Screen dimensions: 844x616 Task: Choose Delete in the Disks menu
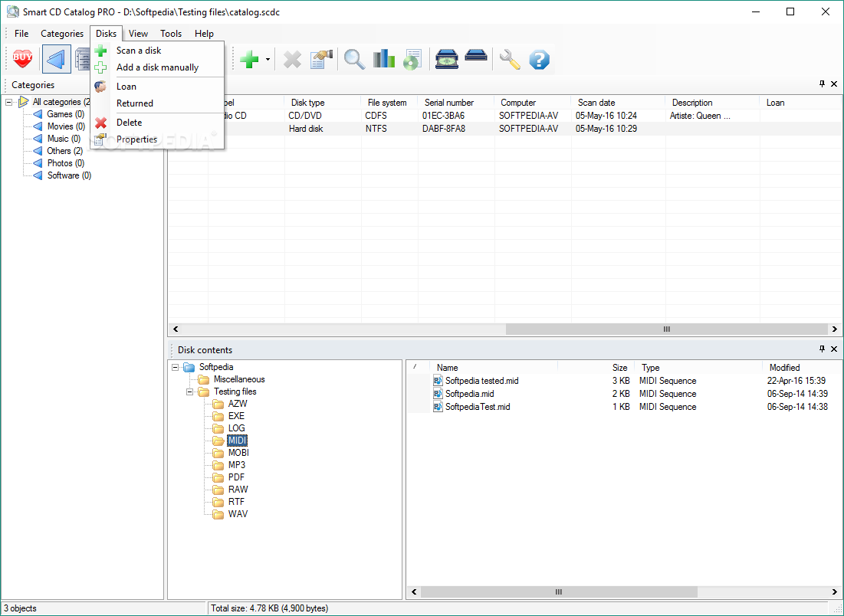click(156, 123)
